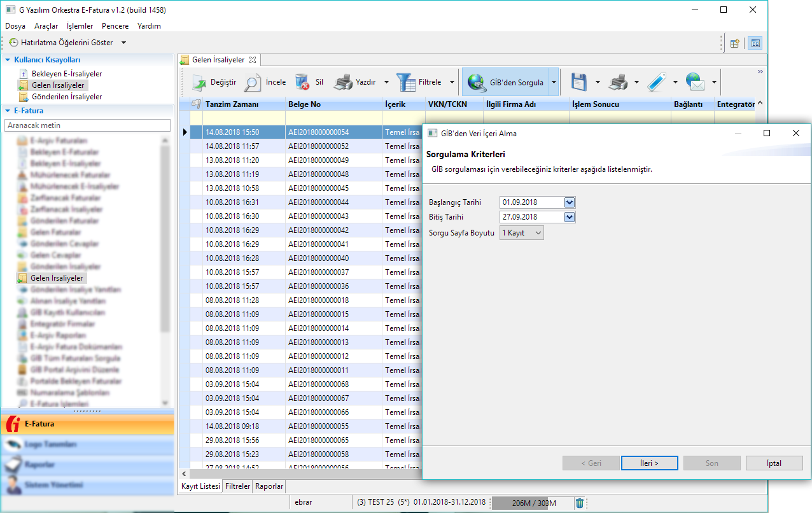Open the Araçlar menu
The width and height of the screenshot is (812, 513).
point(46,26)
